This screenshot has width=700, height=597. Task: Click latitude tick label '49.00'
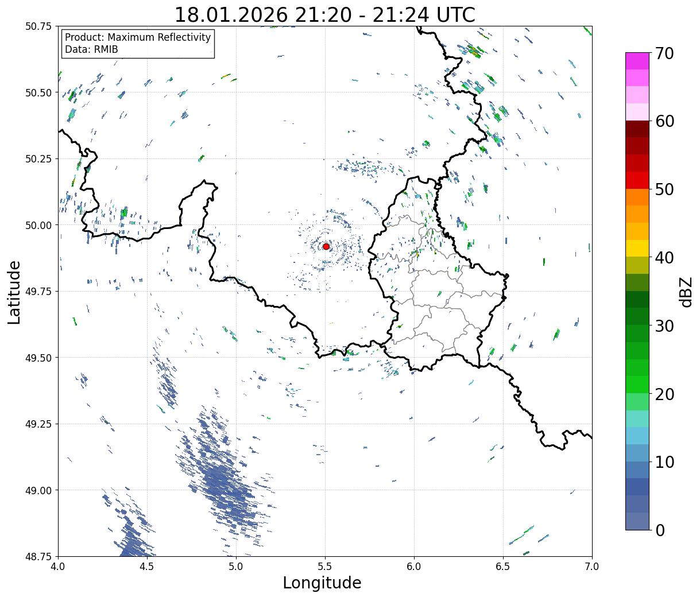pyautogui.click(x=38, y=490)
